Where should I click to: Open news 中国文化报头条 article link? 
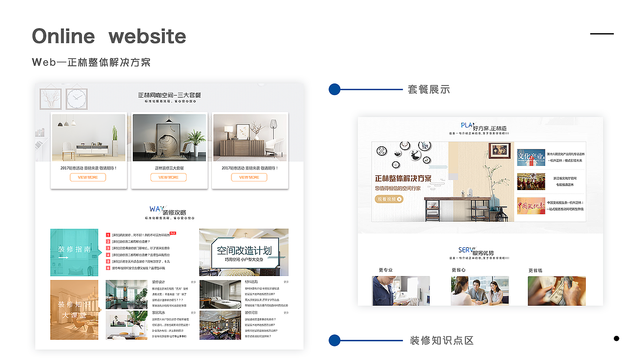pos(566,206)
